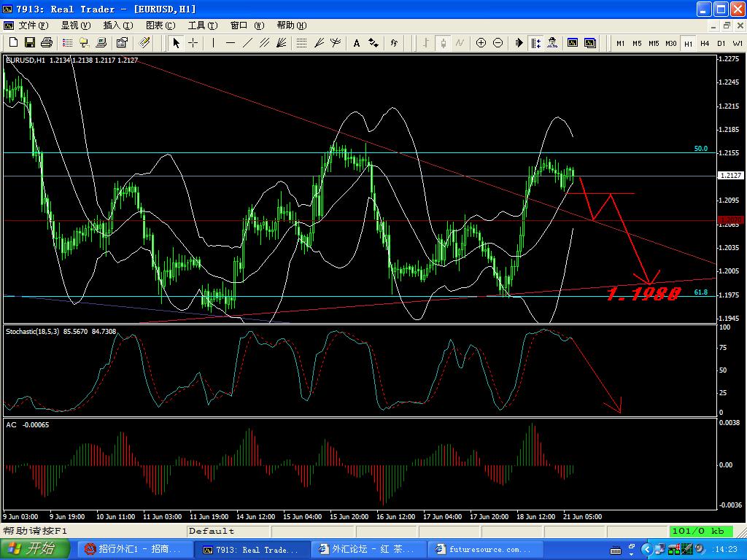Select the text label 'A' tool
The width and height of the screenshot is (747, 560).
point(357,43)
